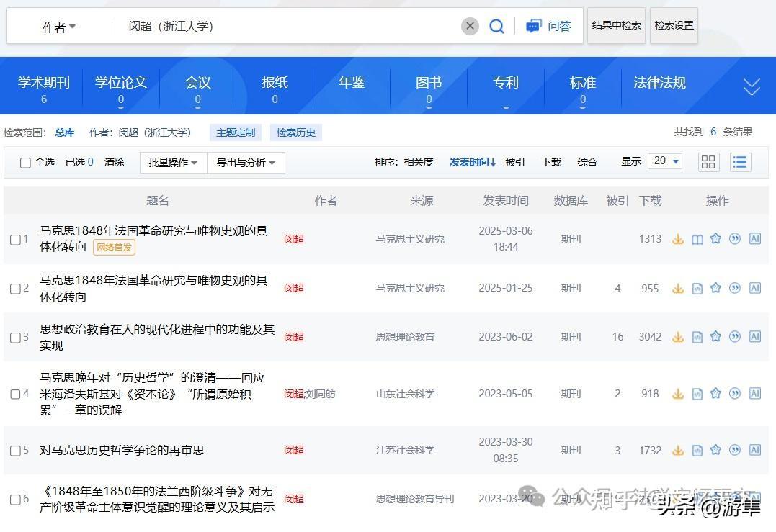Select checkbox for result 5
This screenshot has width=776, height=532.
pyautogui.click(x=15, y=451)
